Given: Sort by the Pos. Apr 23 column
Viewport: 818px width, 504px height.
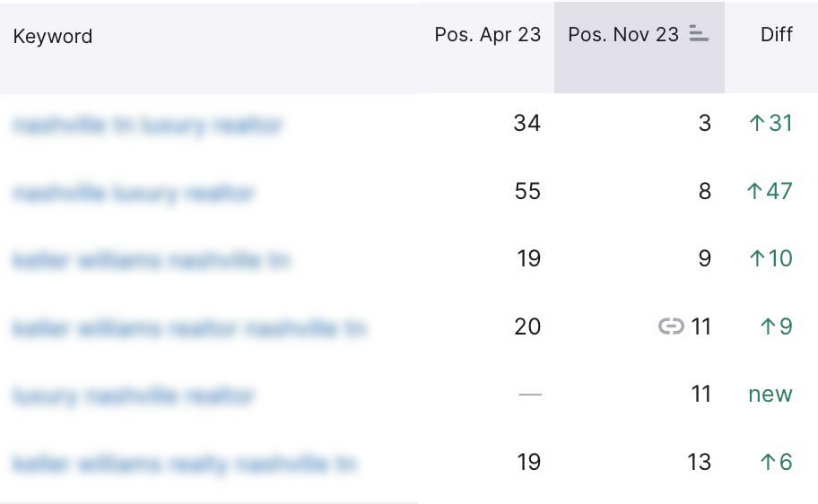Looking at the screenshot, I should [487, 35].
